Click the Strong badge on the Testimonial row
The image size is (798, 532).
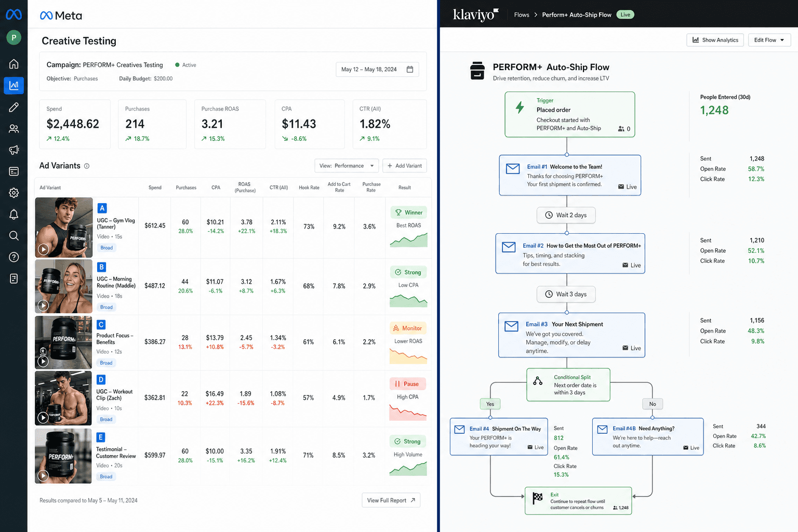click(408, 442)
